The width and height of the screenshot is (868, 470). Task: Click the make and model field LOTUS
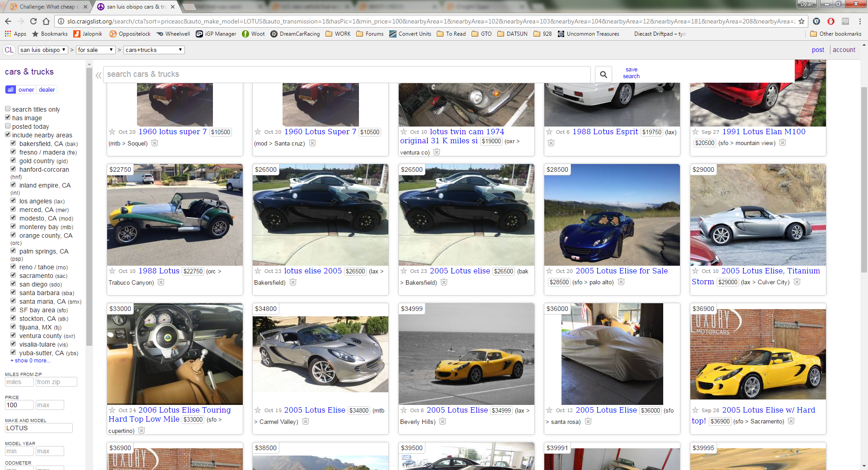point(38,428)
